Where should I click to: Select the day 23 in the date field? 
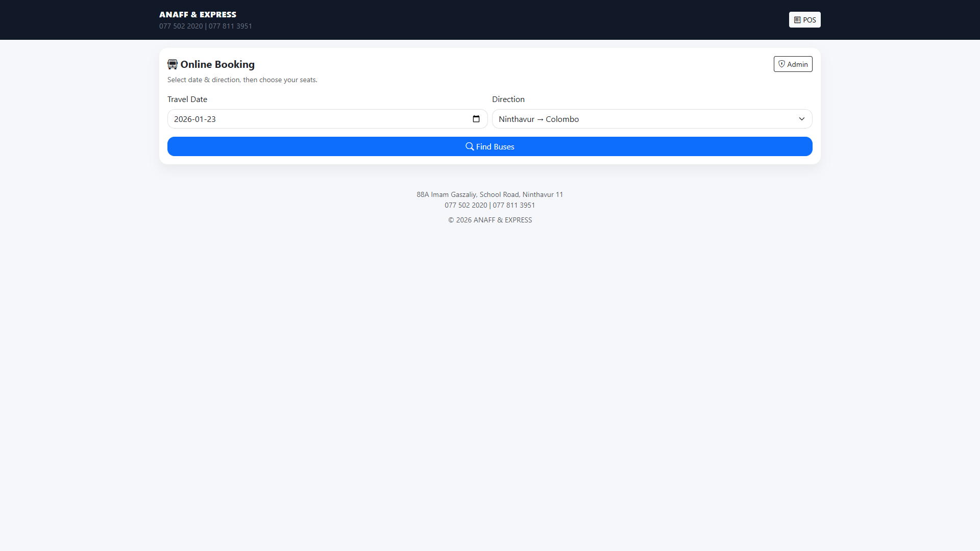pyautogui.click(x=211, y=119)
